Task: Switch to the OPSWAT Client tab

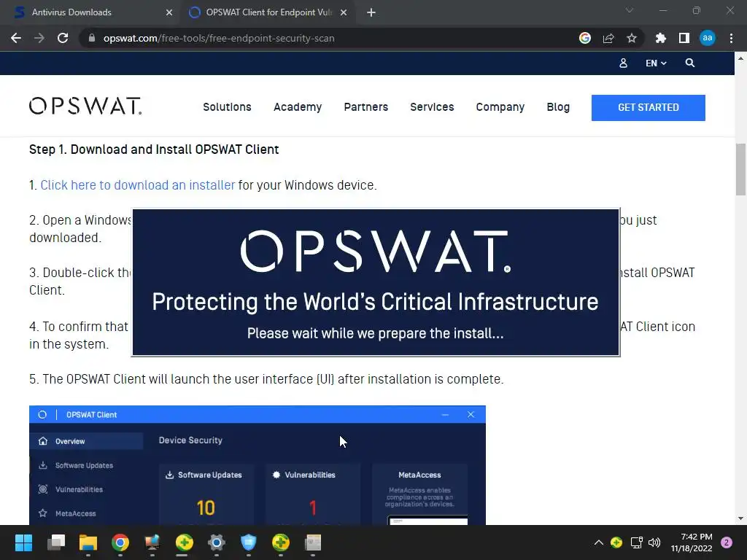Action: point(268,12)
